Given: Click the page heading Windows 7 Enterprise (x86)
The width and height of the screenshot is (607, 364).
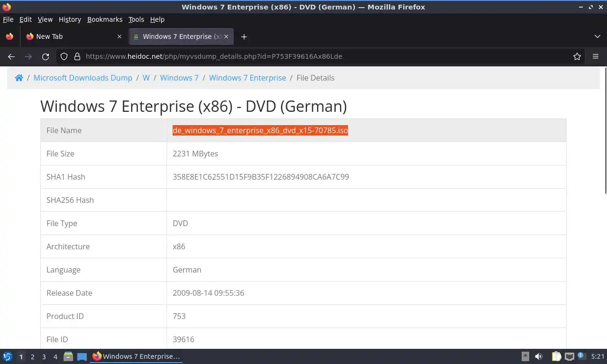Looking at the screenshot, I should (193, 106).
